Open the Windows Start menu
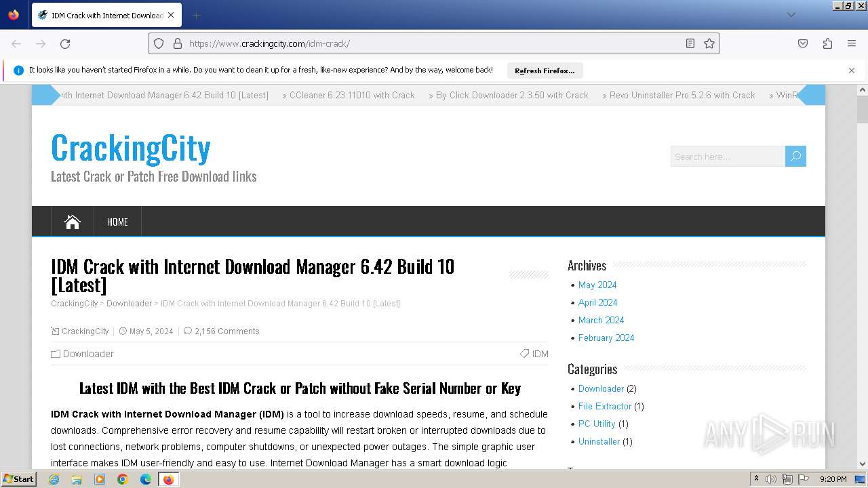Image resolution: width=868 pixels, height=488 pixels. coord(18,479)
